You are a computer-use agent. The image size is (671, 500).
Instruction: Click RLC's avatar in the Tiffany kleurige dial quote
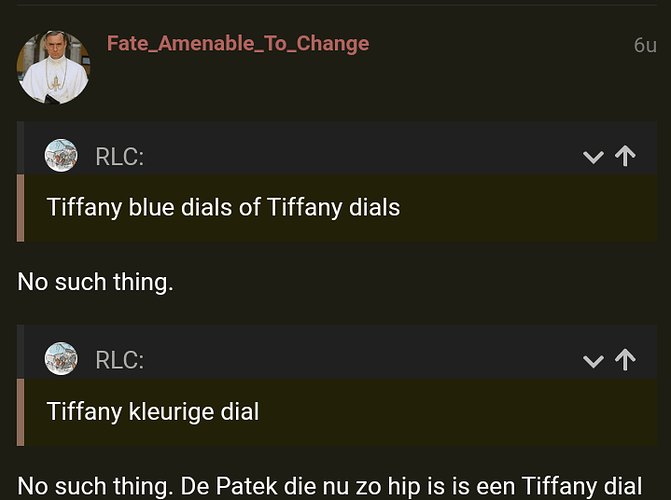[61, 359]
